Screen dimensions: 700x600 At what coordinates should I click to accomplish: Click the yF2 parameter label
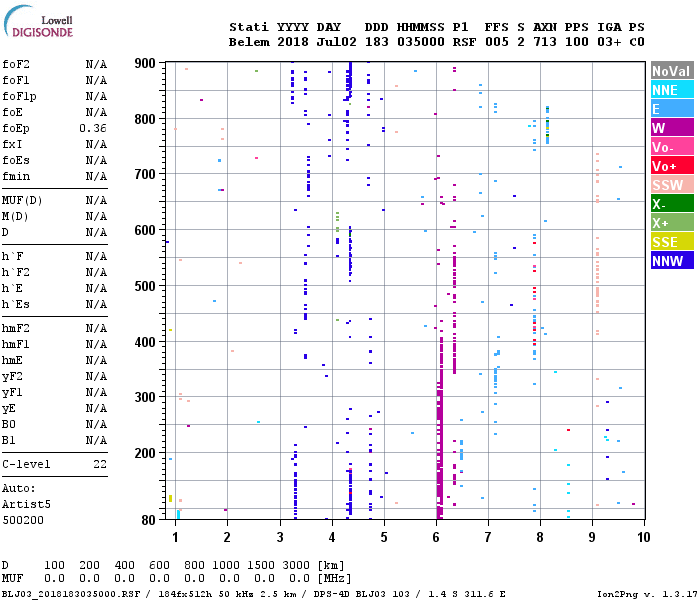pos(12,377)
